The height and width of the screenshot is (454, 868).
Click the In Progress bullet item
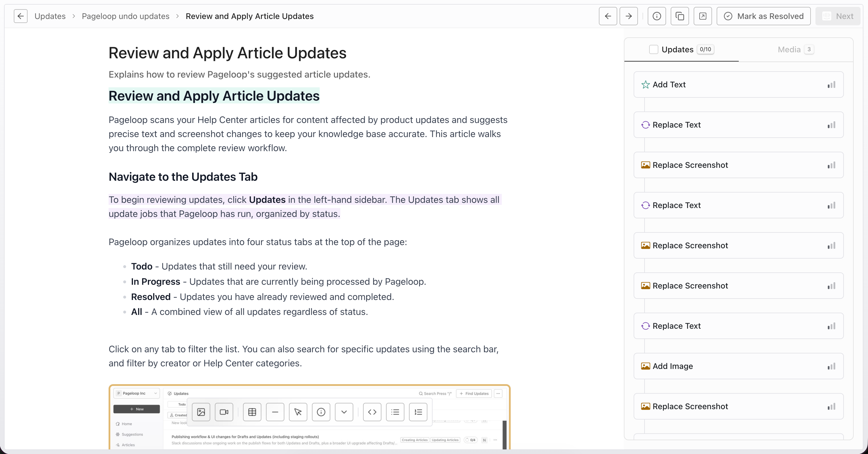279,281
